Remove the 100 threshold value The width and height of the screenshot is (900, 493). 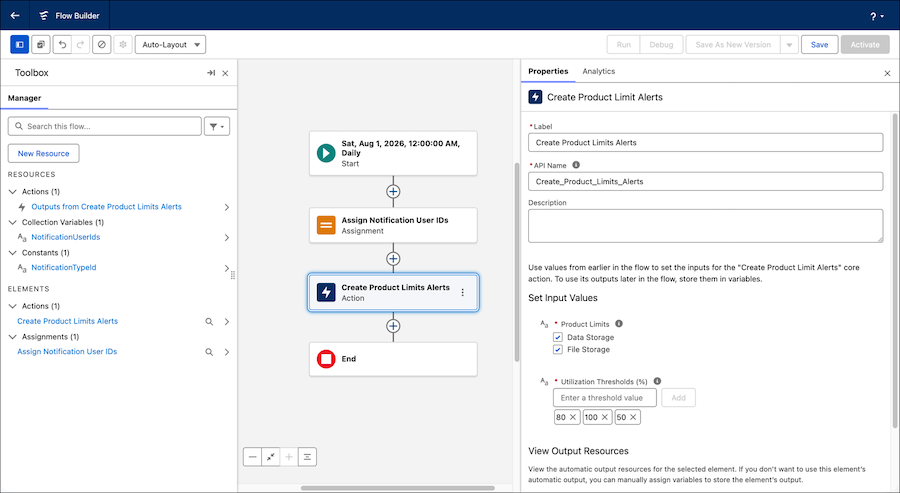(x=604, y=417)
